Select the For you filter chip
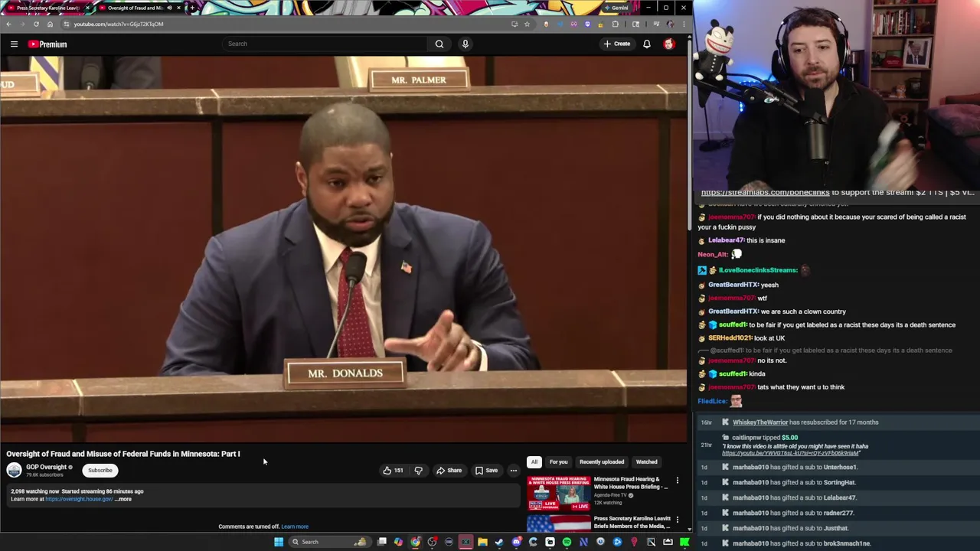980x551 pixels. (558, 461)
